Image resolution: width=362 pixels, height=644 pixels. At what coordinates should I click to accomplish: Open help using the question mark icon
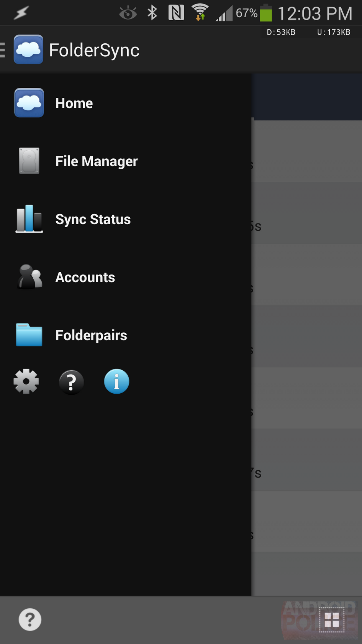[71, 381]
